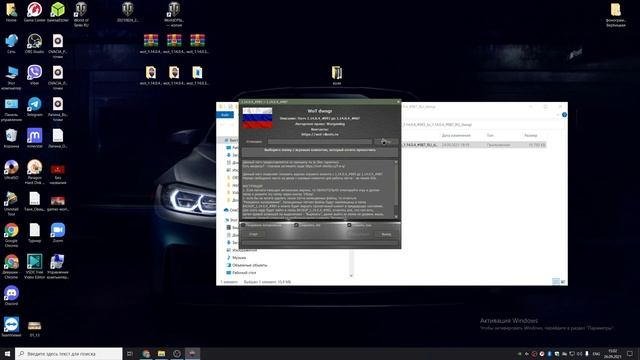
Task: Switch Explorer to details view icon
Action: (556, 282)
